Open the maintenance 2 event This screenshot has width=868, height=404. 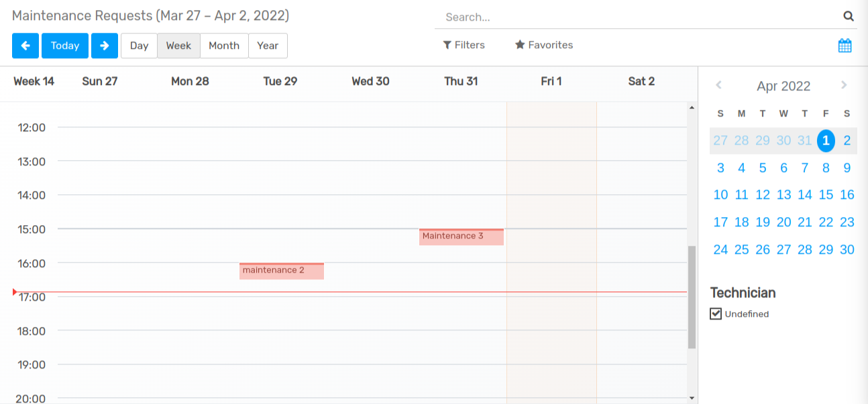click(x=281, y=271)
